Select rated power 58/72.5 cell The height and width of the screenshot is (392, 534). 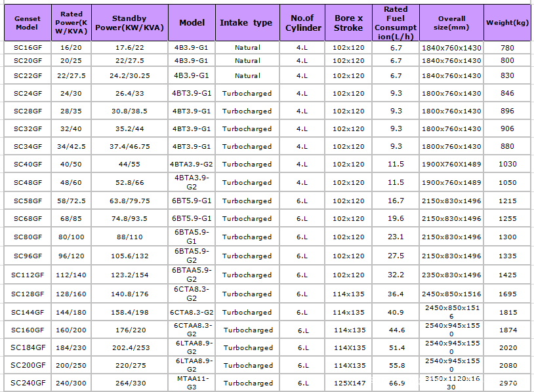[x=71, y=201]
